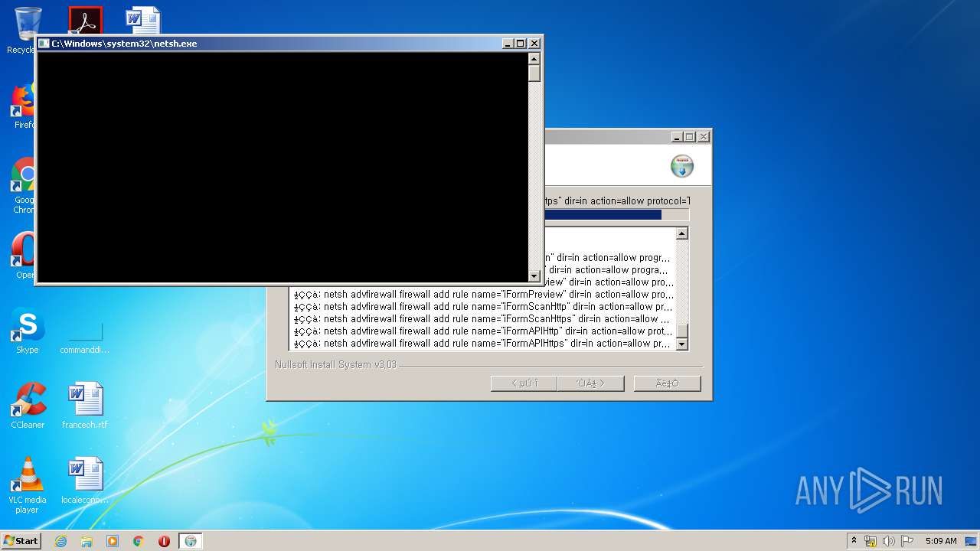The height and width of the screenshot is (551, 980).
Task: Click the netsh.exe scrollbar up arrow
Action: (534, 59)
